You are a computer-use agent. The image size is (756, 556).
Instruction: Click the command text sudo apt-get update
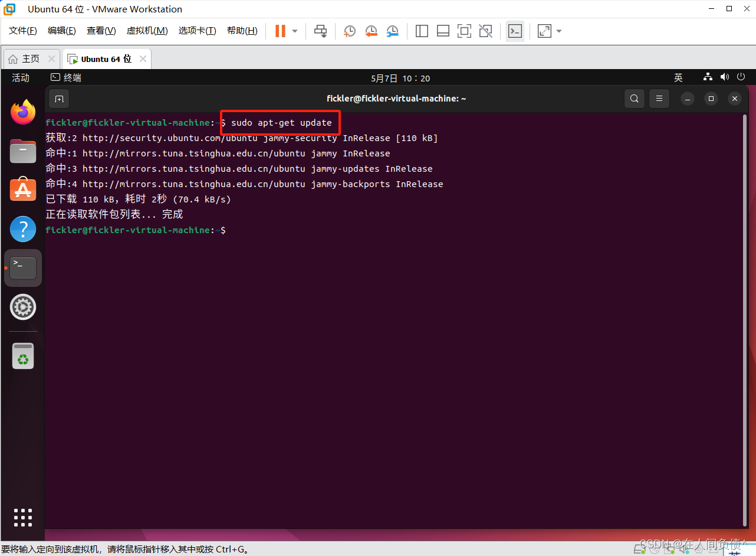[281, 123]
